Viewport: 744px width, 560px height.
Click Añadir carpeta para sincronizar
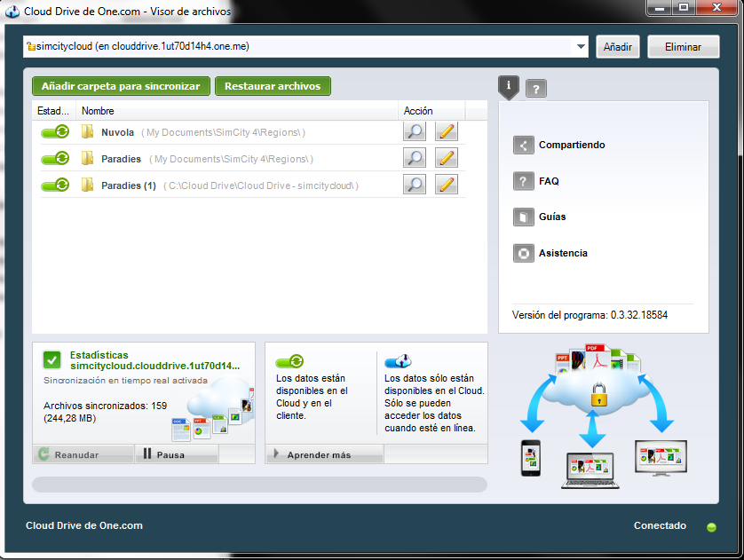pyautogui.click(x=121, y=87)
